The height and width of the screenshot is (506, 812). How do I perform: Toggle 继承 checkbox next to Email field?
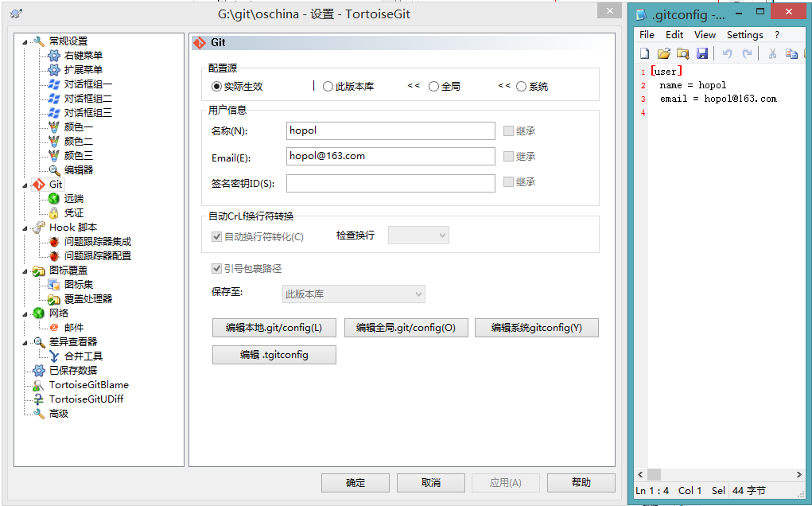coord(508,157)
